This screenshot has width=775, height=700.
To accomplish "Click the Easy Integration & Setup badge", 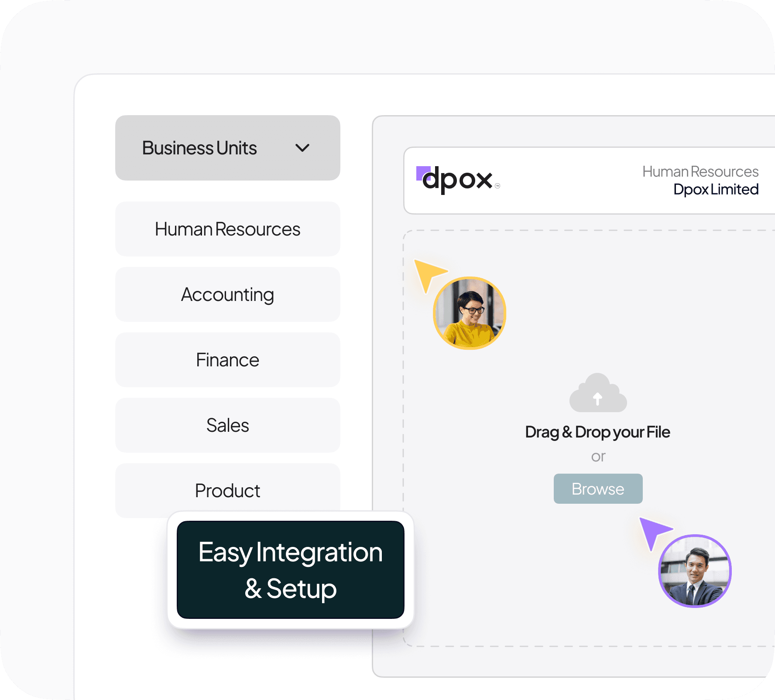I will pyautogui.click(x=291, y=570).
